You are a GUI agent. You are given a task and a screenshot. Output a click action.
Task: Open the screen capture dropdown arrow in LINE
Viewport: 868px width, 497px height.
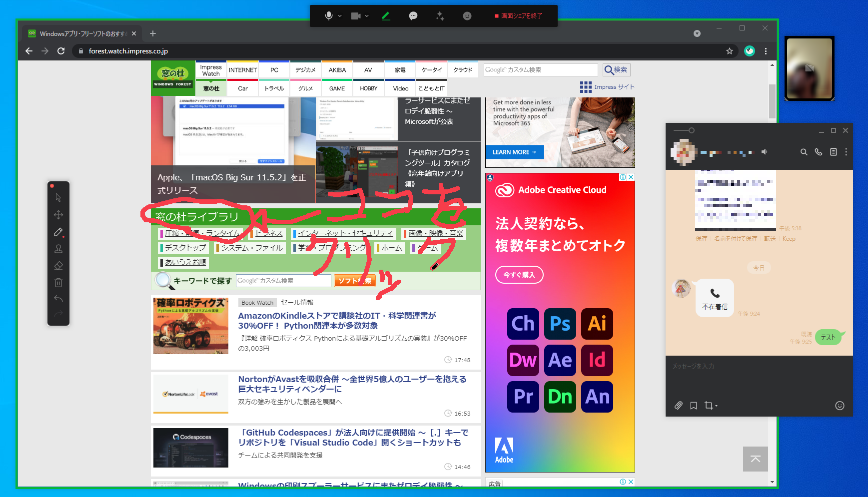click(x=717, y=406)
